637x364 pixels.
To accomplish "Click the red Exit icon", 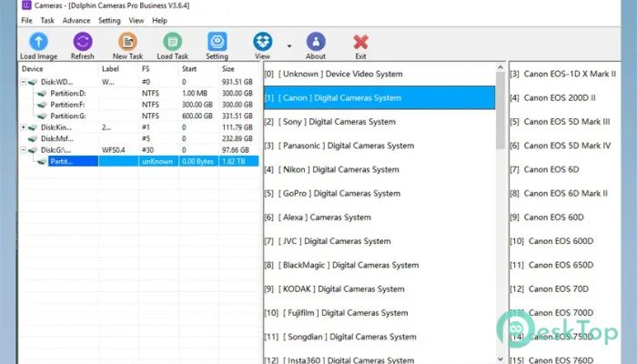I will point(360,42).
